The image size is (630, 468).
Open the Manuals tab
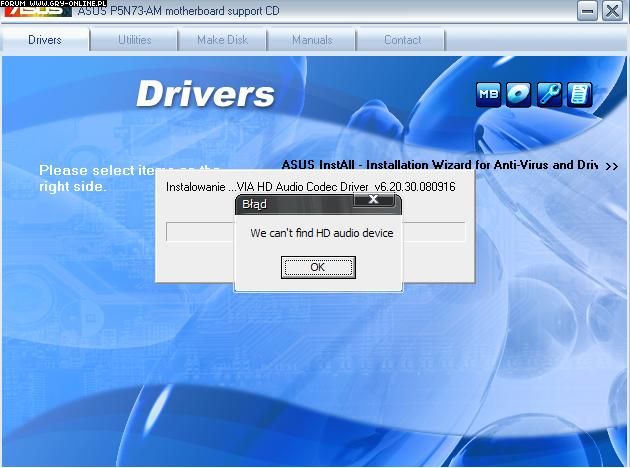click(x=312, y=40)
